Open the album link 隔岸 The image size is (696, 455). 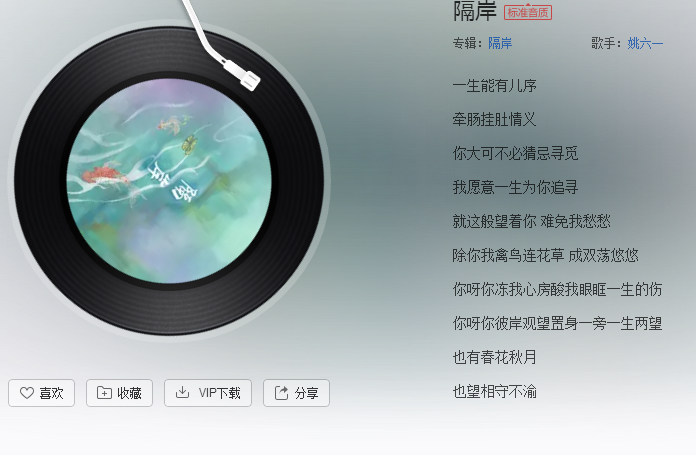pyautogui.click(x=500, y=43)
